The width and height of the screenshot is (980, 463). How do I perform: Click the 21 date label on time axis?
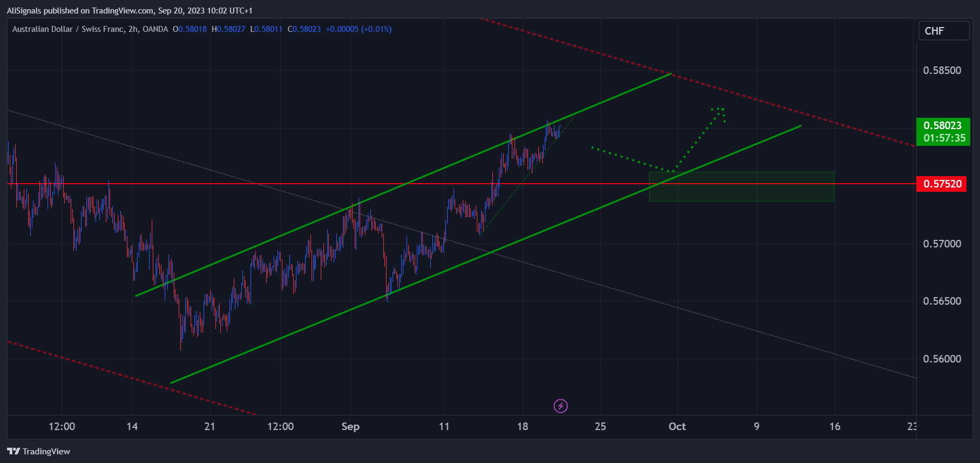point(209,426)
